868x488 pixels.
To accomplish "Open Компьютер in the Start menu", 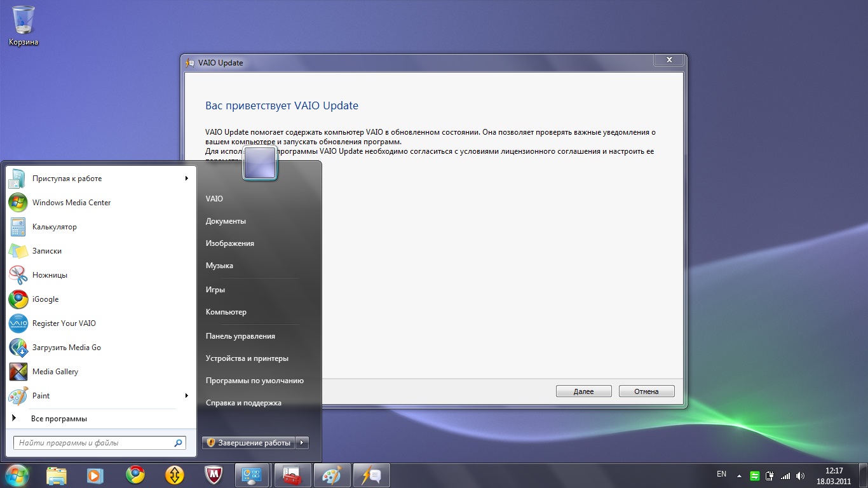I will coord(226,312).
